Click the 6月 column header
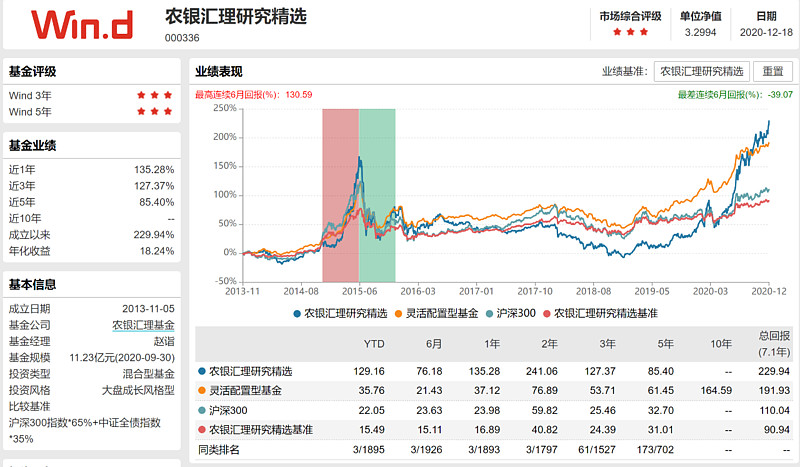 coord(434,344)
